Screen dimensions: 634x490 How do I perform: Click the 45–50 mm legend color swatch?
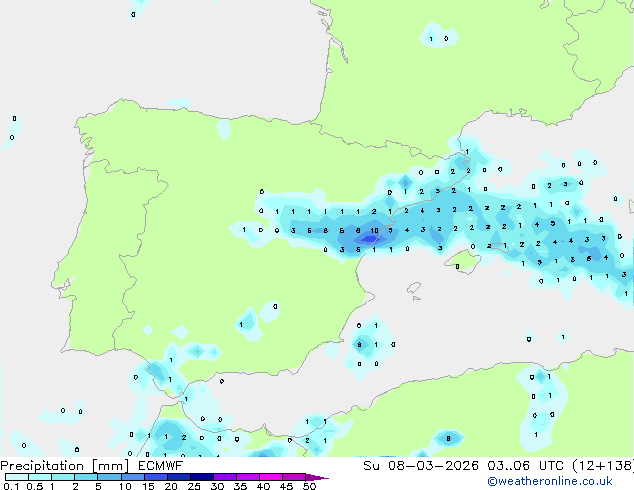coord(294,477)
